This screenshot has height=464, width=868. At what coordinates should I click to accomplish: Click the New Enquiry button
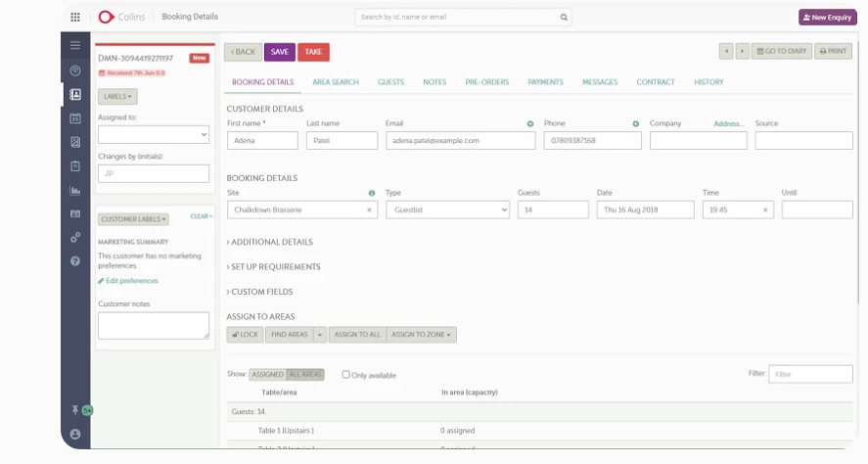828,18
